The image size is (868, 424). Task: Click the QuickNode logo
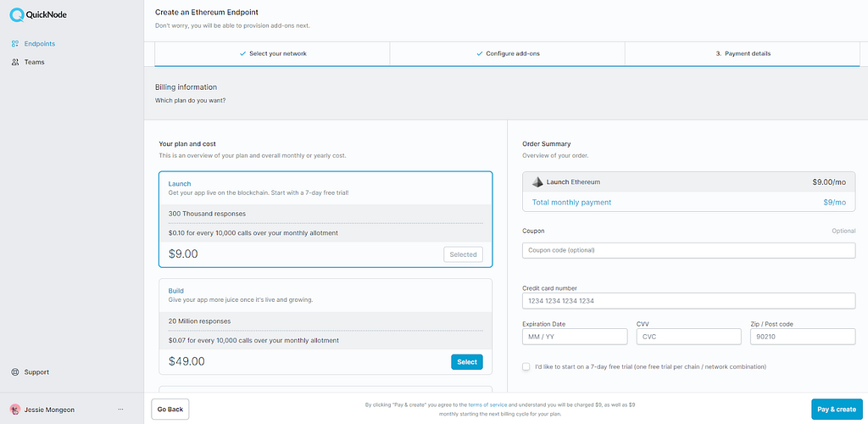coord(38,15)
